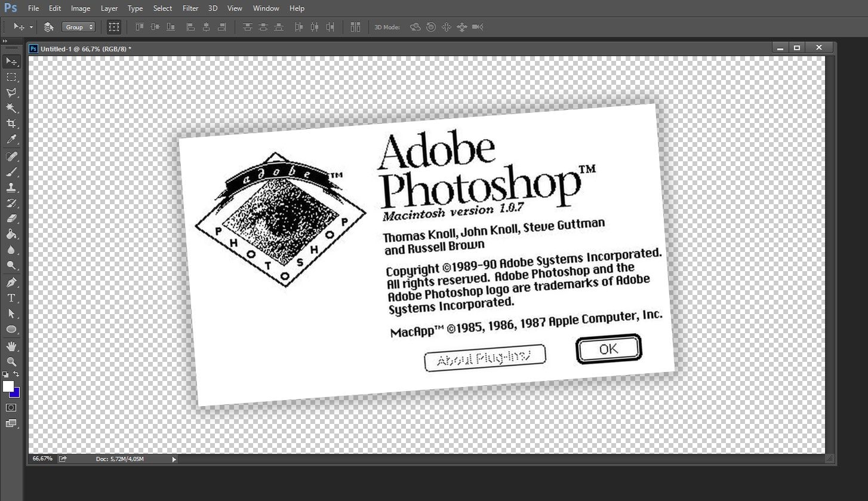Click the Auto-Align Layers icon

tap(355, 27)
